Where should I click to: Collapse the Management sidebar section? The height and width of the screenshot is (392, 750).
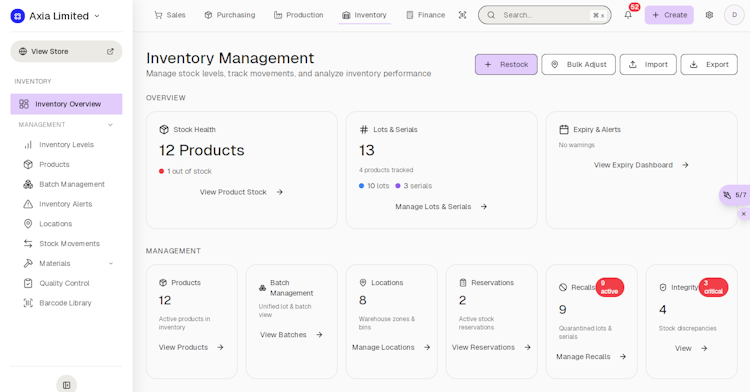[110, 125]
